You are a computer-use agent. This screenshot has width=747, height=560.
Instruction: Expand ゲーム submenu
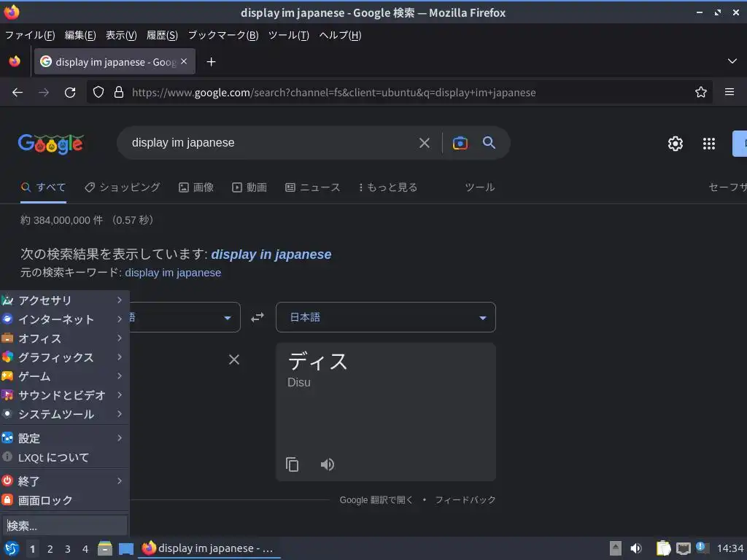click(x=64, y=376)
